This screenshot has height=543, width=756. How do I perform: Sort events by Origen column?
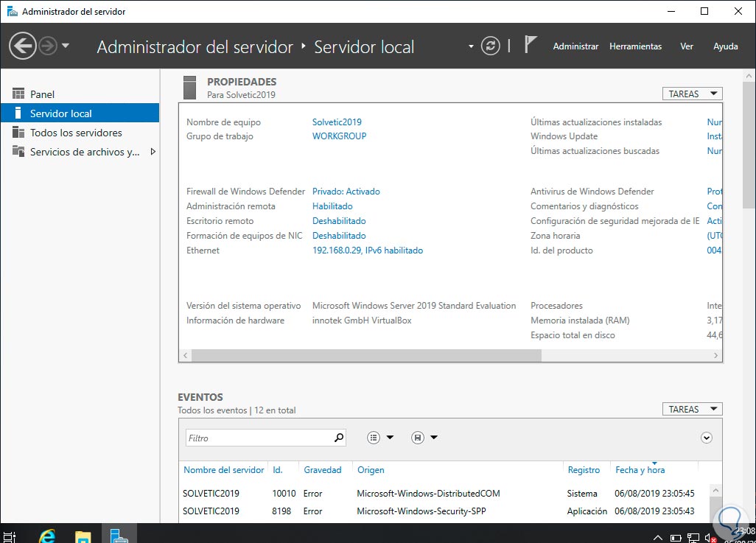pos(371,470)
